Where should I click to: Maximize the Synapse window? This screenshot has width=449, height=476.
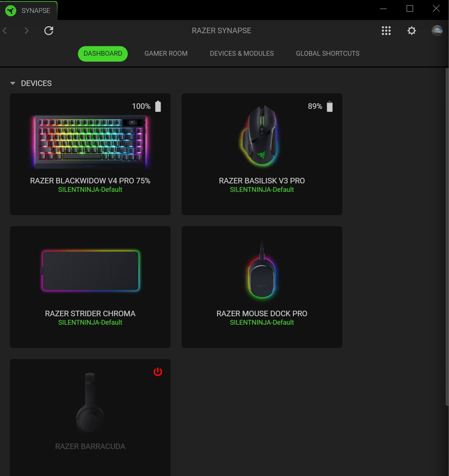(410, 8)
